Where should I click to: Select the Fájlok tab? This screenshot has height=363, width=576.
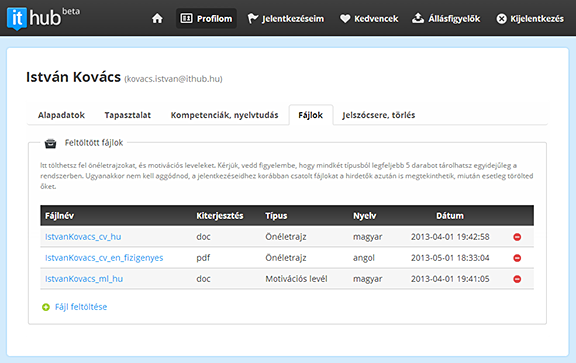pos(311,115)
